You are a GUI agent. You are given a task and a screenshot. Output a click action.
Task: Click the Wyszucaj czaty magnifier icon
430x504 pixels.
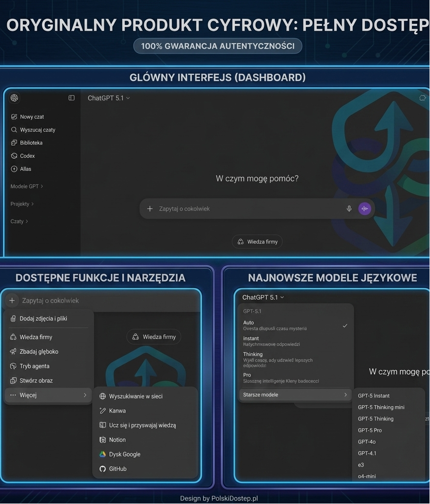click(14, 129)
